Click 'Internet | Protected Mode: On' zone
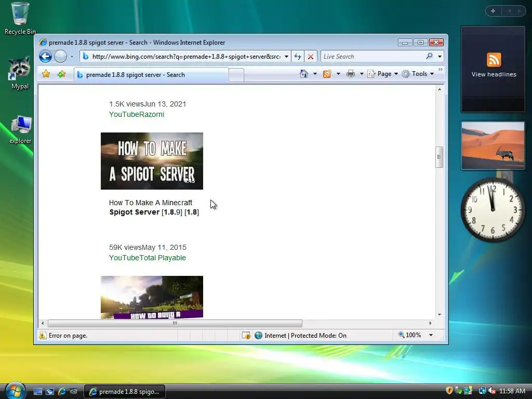This screenshot has height=399, width=532. 301,336
